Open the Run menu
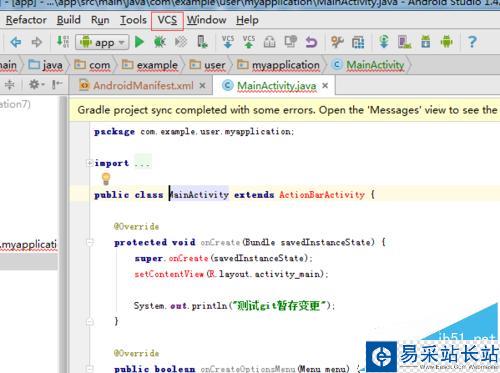Image resolution: width=500 pixels, height=373 pixels. coord(100,20)
